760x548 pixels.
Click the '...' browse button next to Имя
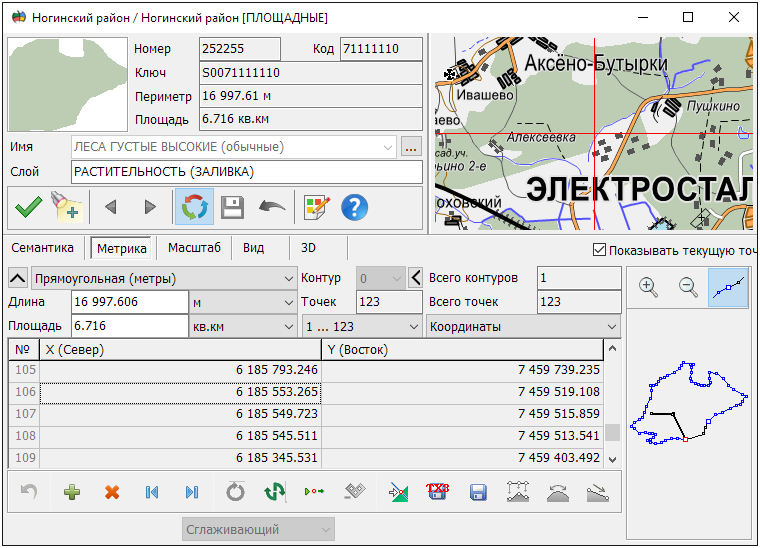[x=411, y=147]
